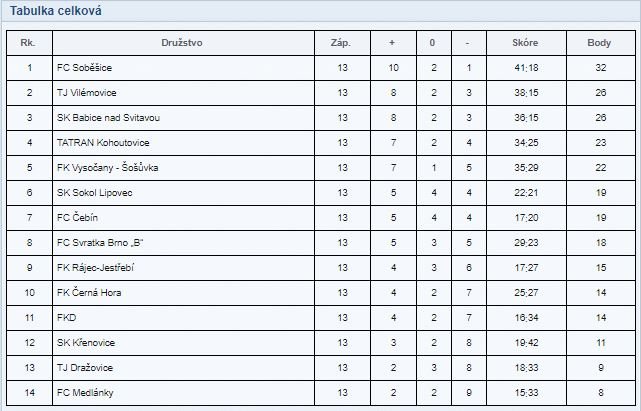Select FC Medlánky in last row

click(x=85, y=392)
